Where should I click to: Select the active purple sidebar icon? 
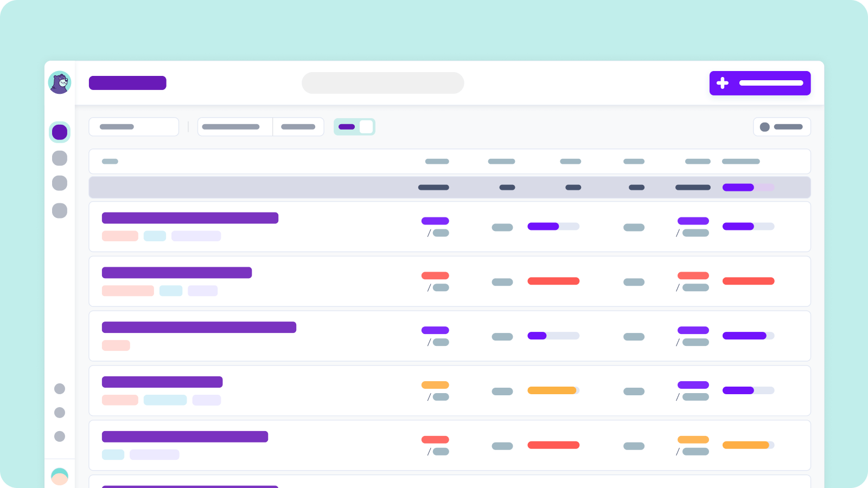[x=60, y=132]
